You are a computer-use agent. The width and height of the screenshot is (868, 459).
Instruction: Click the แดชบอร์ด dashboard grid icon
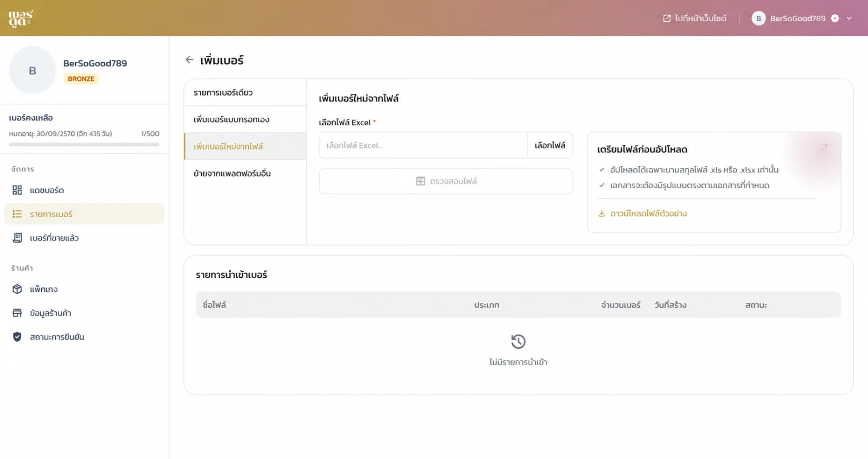coord(17,190)
